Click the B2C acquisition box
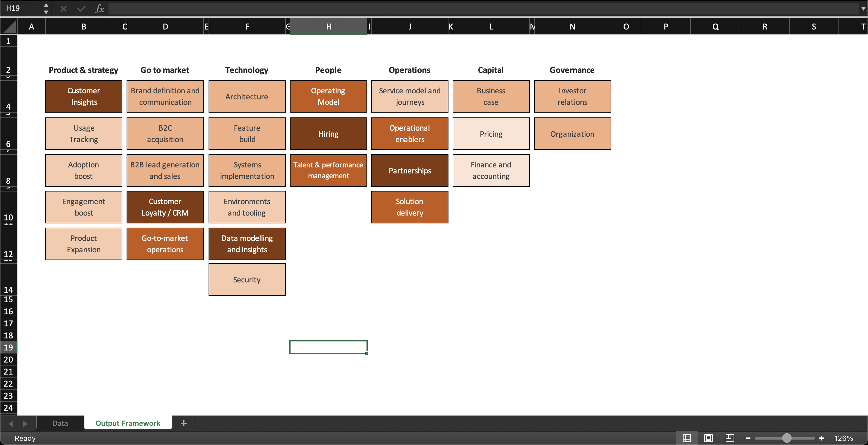The image size is (868, 445). click(165, 134)
